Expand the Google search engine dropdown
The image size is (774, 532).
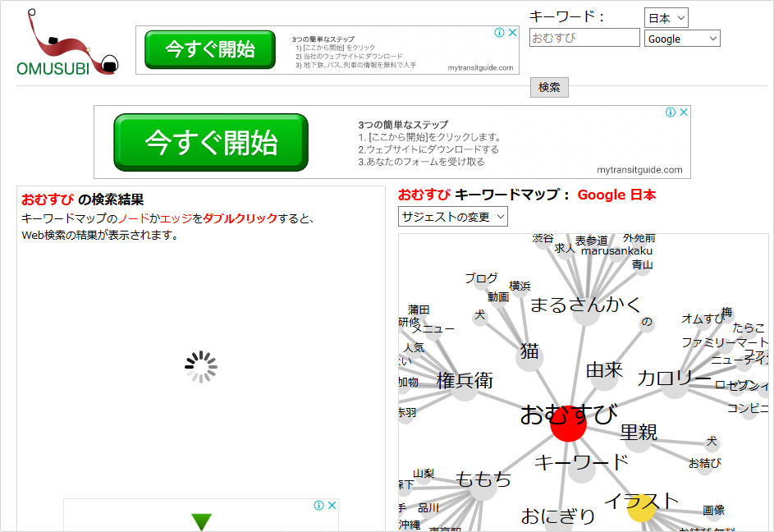pyautogui.click(x=681, y=39)
